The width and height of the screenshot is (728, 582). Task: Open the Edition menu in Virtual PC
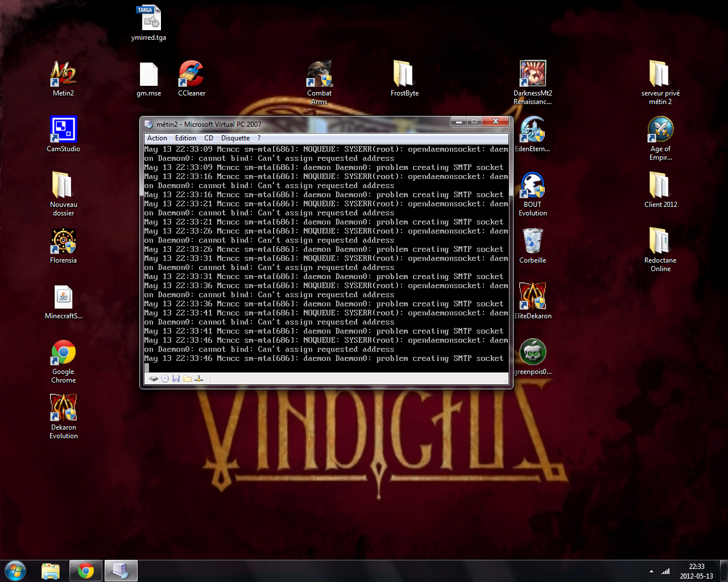[185, 138]
